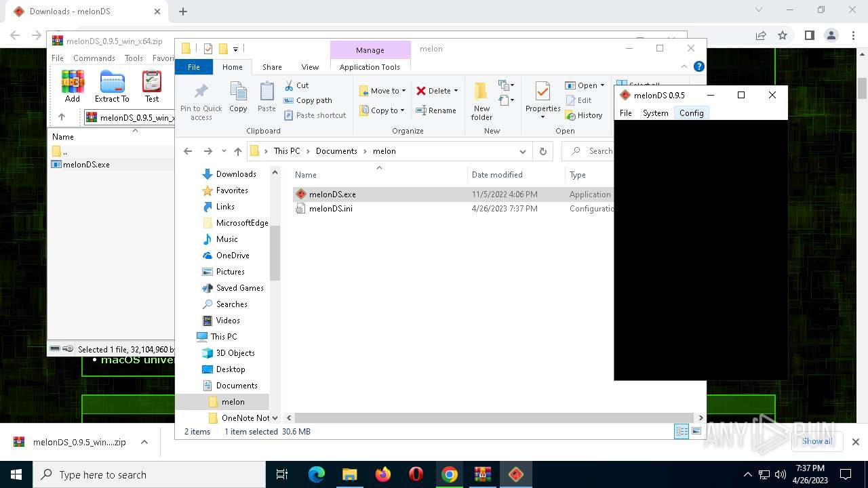The width and height of the screenshot is (868, 488).
Task: Sort by the Date modified column
Action: point(497,175)
